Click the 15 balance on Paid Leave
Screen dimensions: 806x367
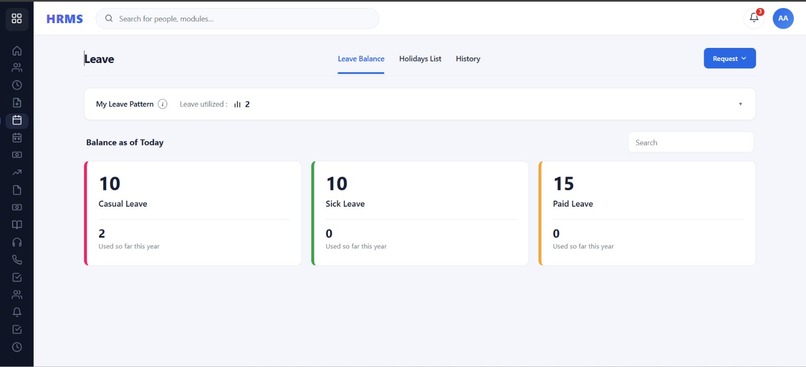563,184
